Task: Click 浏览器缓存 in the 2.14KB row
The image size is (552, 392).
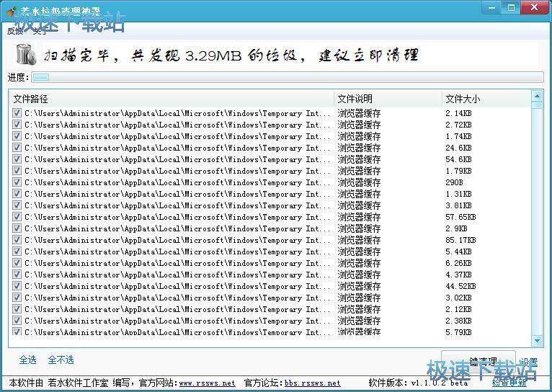Action: pos(359,113)
